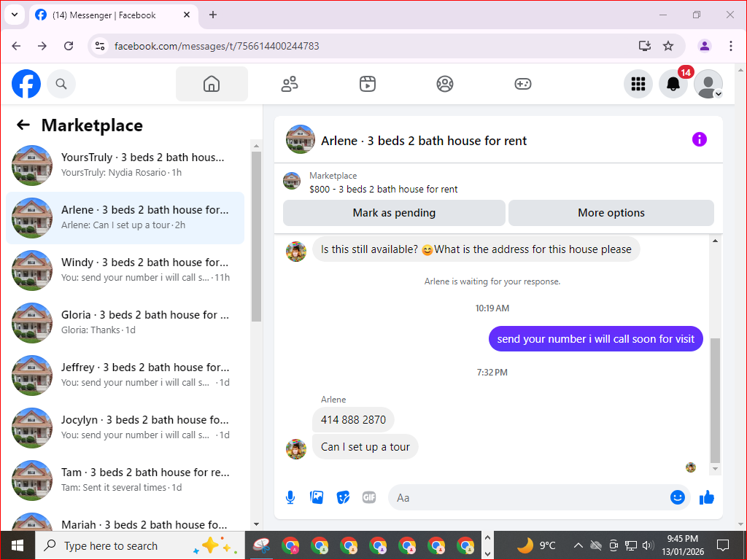The image size is (747, 560).
Task: Click the Aa message input field
Action: pos(529,497)
